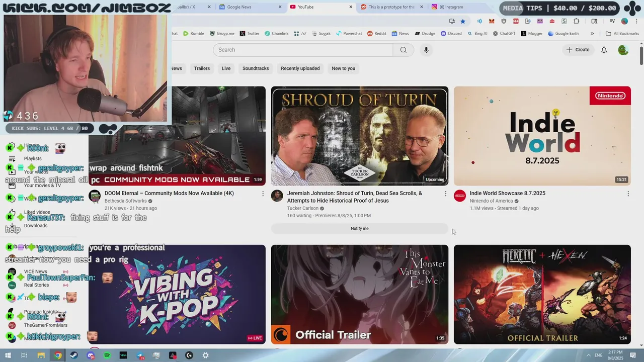
Task: Open the Google Earth bookmark
Action: click(x=563, y=34)
